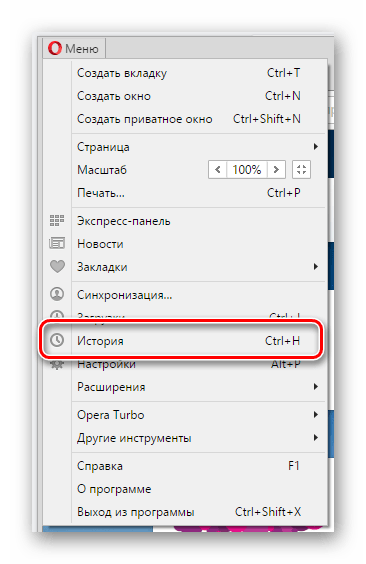Reset zoom by clicking 100% value
Image resolution: width=366 pixels, height=564 pixels.
pyautogui.click(x=247, y=169)
